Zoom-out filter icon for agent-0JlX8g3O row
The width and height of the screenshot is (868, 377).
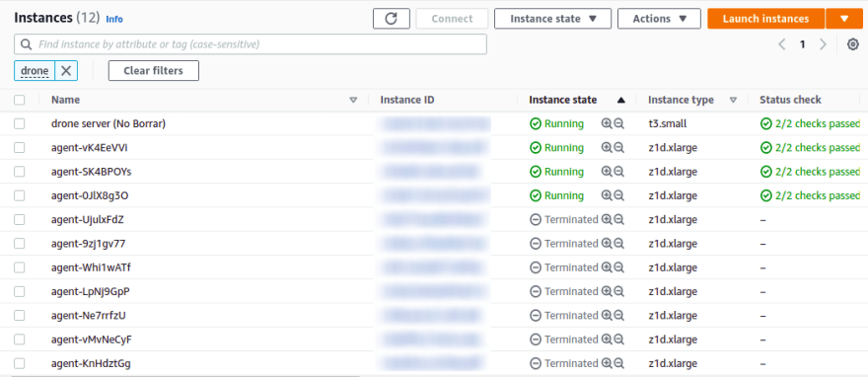tap(618, 195)
